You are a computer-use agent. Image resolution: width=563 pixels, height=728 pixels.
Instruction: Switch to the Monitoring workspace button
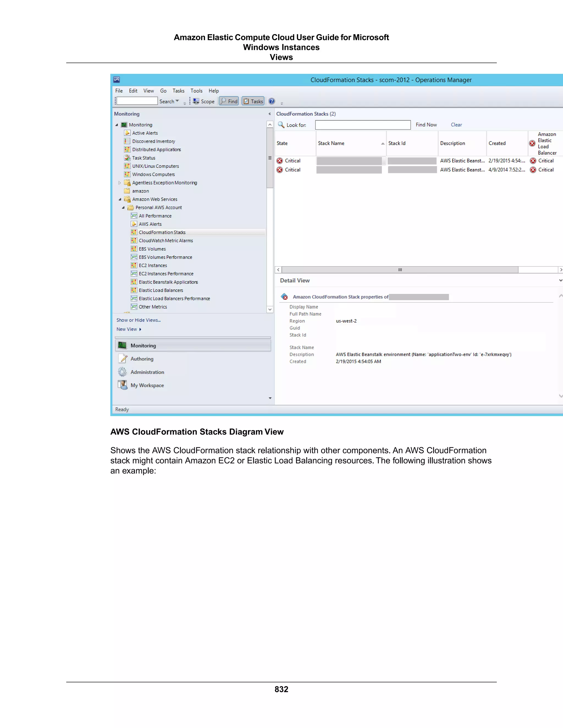pyautogui.click(x=193, y=346)
